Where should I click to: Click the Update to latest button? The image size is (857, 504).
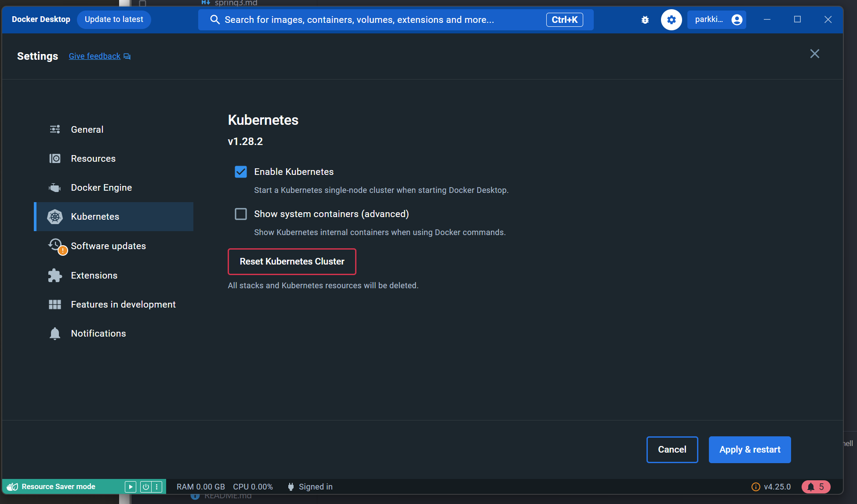click(114, 19)
